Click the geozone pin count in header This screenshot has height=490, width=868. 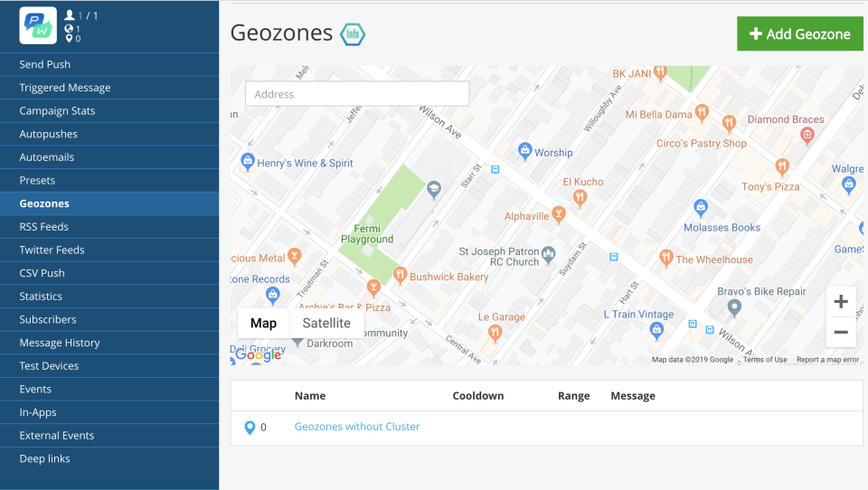[x=69, y=38]
